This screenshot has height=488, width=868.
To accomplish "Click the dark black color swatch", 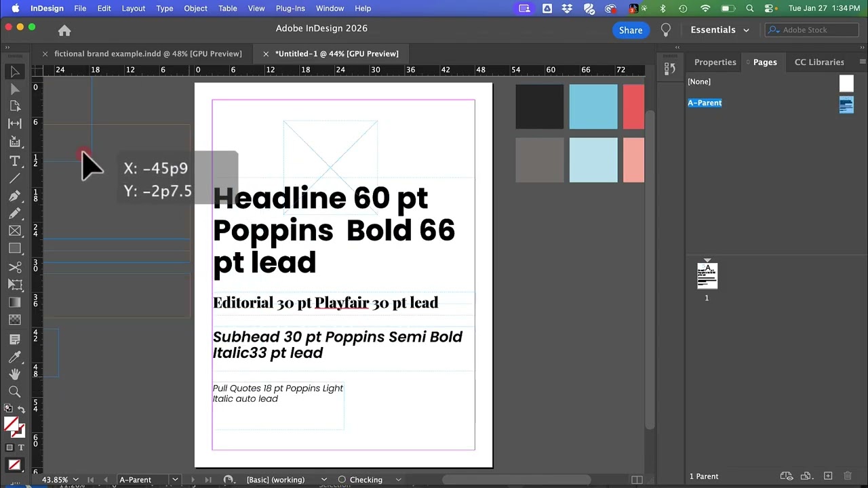I will [540, 106].
